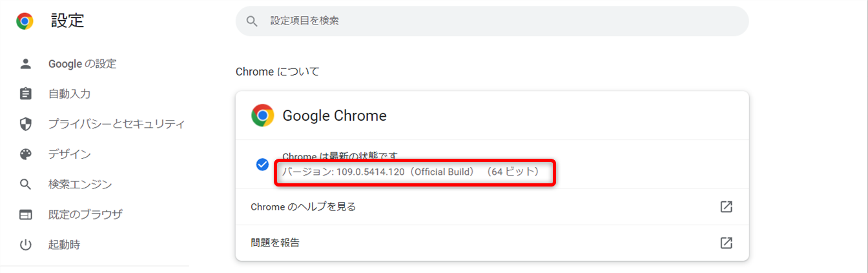The image size is (868, 273).
Task: Click the magnifier icon for 検索エンジン
Action: click(x=26, y=185)
